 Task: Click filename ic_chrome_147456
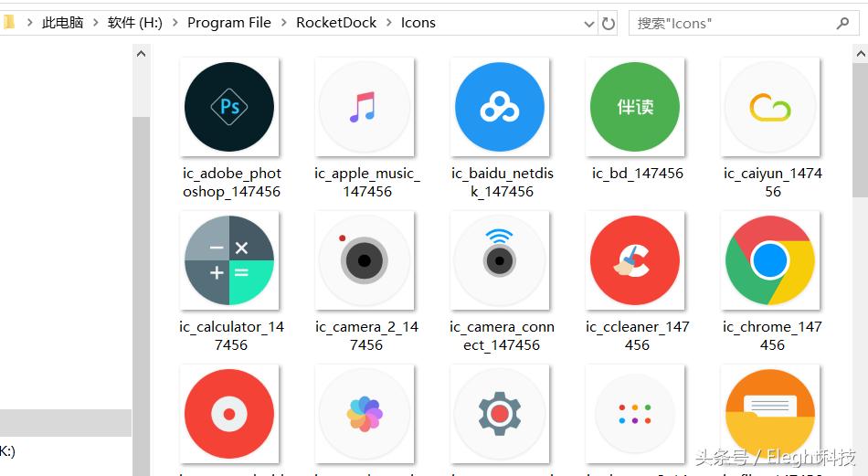point(772,335)
